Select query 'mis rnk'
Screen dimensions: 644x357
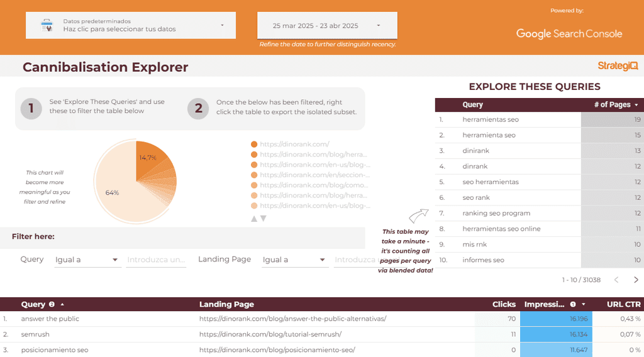[x=474, y=244]
